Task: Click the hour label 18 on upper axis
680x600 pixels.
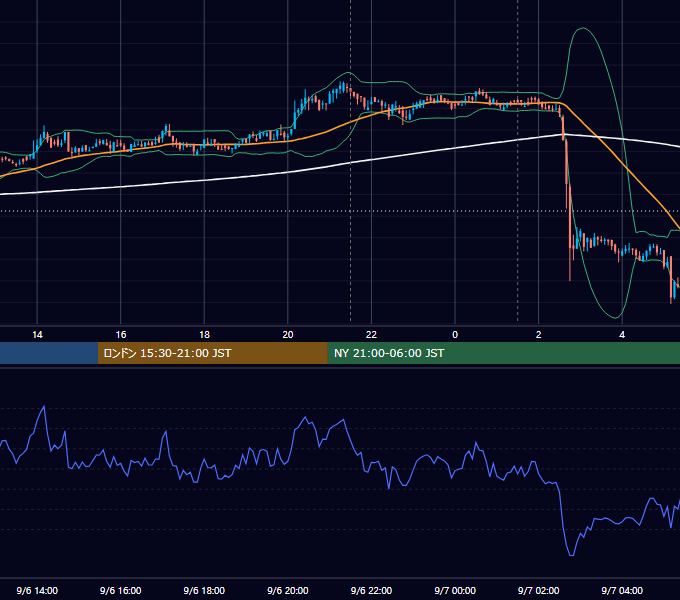Action: click(x=204, y=335)
